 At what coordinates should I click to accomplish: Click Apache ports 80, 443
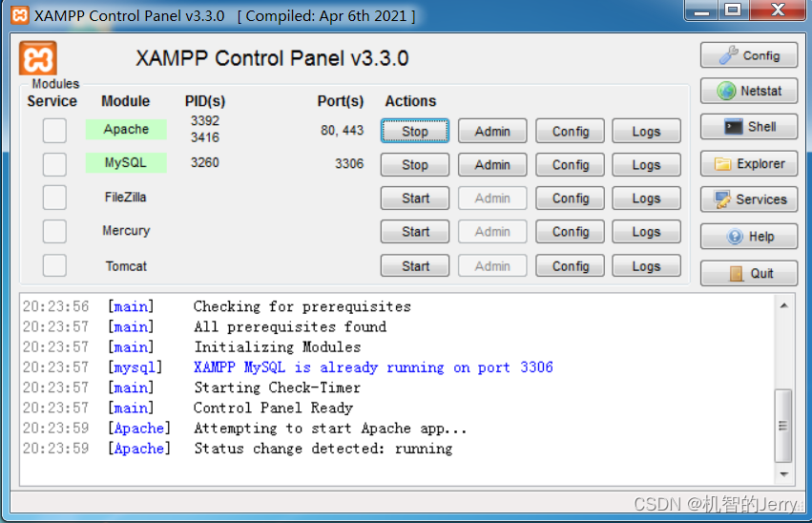pyautogui.click(x=342, y=130)
